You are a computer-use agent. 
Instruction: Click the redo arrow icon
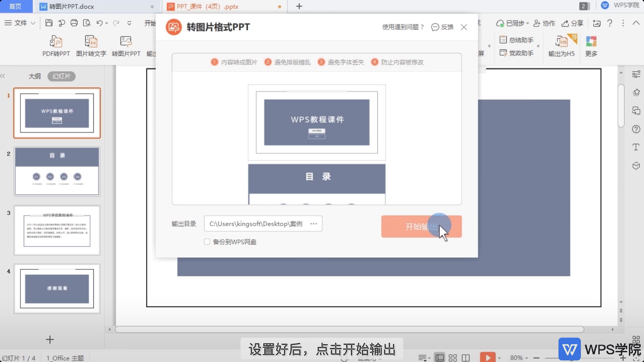(116, 23)
